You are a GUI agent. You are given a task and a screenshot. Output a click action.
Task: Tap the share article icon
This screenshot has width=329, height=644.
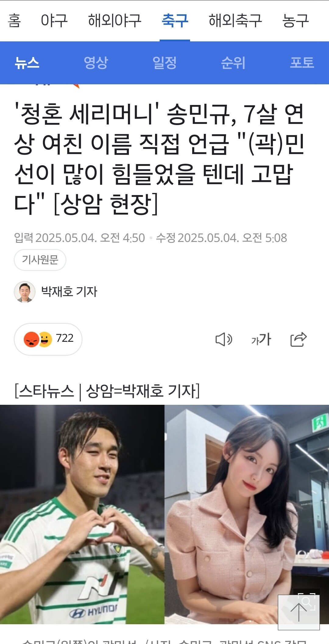[299, 339]
